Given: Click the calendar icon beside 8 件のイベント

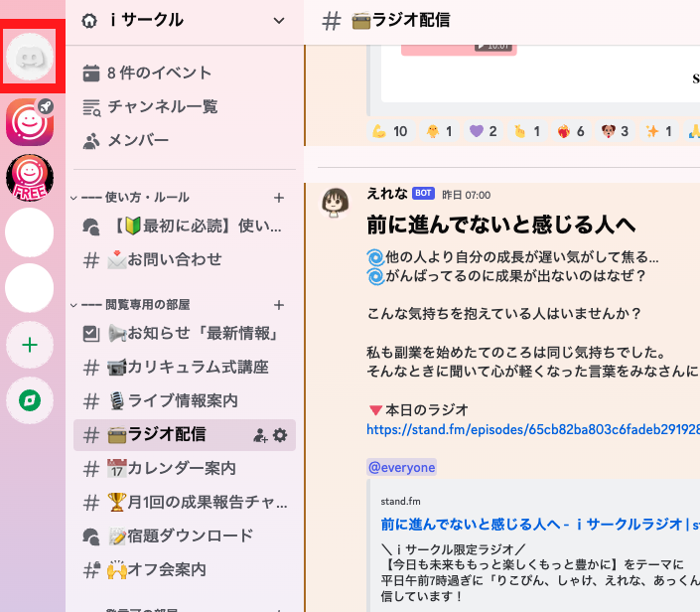Looking at the screenshot, I should click(91, 74).
